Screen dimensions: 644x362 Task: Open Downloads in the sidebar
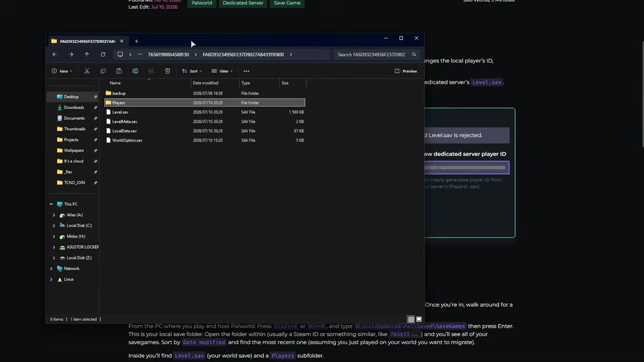point(74,108)
